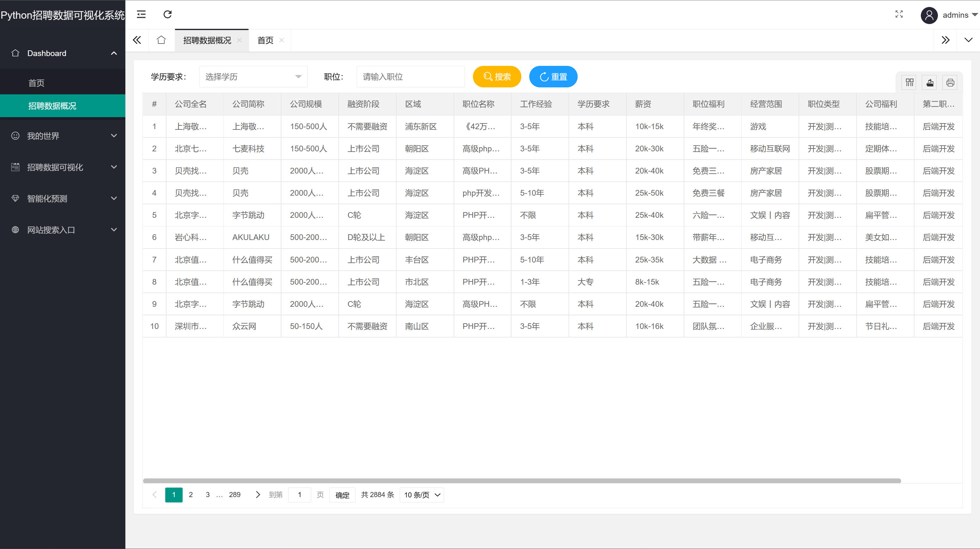Click the 确定 pagination button
Viewport: 980px width, 549px height.
tap(342, 495)
